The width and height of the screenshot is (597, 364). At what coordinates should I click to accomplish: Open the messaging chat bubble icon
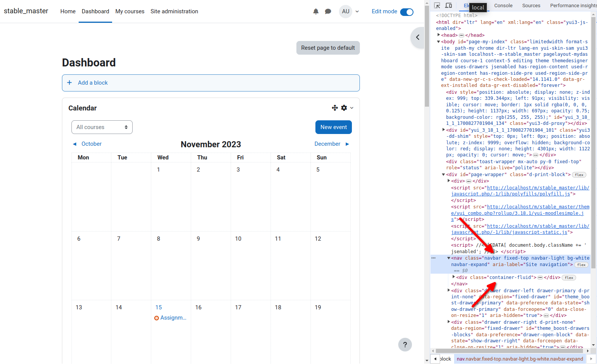tap(328, 11)
